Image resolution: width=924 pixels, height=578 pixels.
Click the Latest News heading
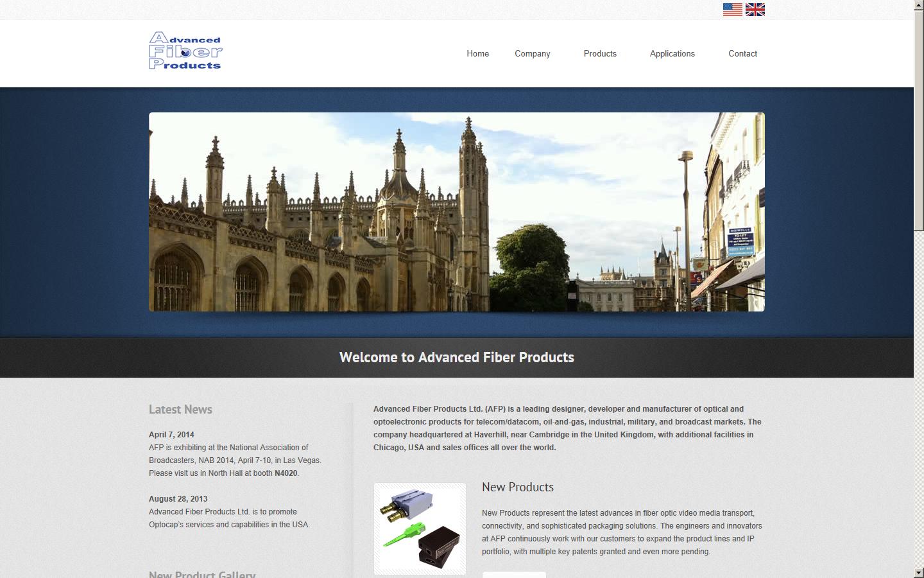180,409
